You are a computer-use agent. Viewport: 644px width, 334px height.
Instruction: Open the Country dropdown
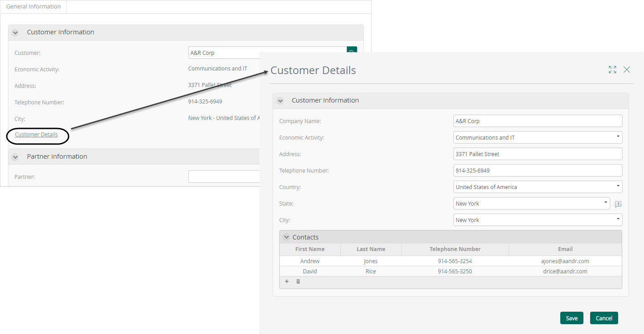tap(538, 187)
